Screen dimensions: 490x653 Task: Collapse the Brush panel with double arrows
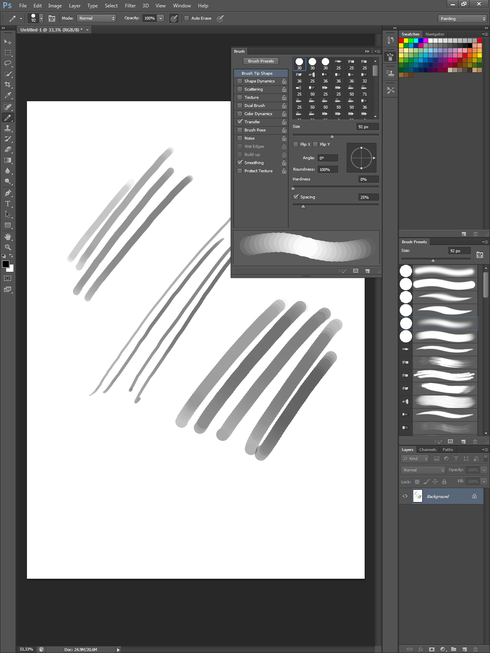coord(367,51)
